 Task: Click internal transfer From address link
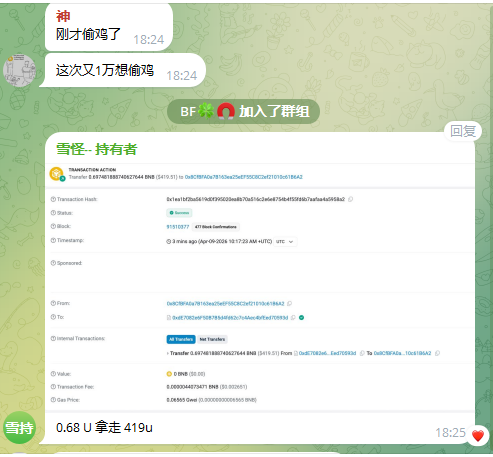pos(327,353)
